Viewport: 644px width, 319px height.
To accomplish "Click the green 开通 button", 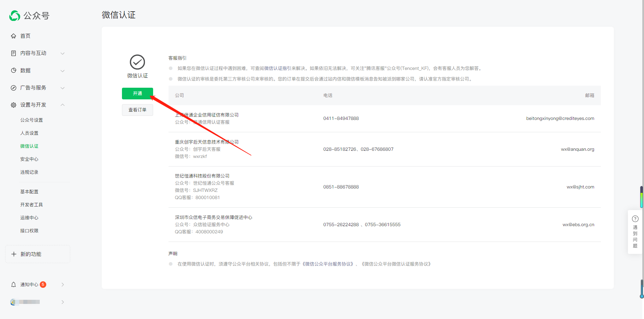I will point(137,94).
